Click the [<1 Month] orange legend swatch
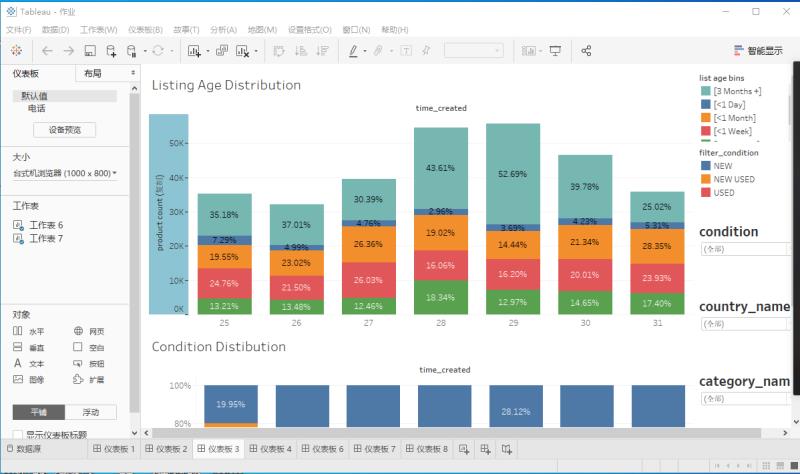The width and height of the screenshot is (800, 474). tap(706, 118)
